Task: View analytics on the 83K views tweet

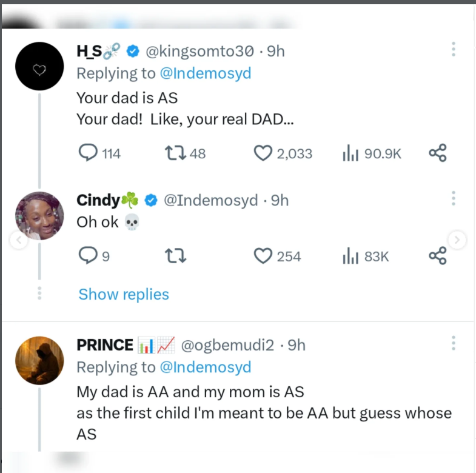Action: pyautogui.click(x=350, y=257)
